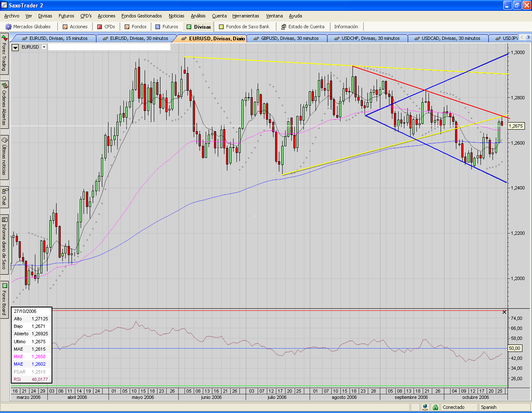This screenshot has width=532, height=413.
Task: Open Estado de Cuenta icon
Action: pos(284,27)
